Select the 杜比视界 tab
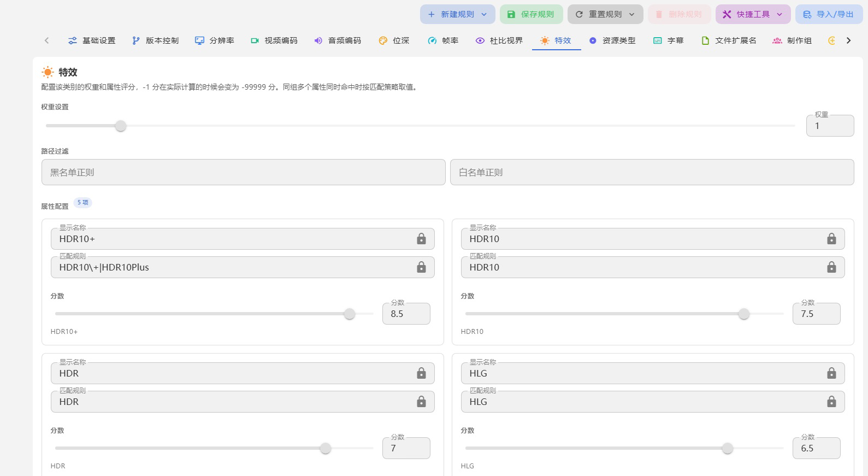The height and width of the screenshot is (476, 868). click(x=499, y=40)
